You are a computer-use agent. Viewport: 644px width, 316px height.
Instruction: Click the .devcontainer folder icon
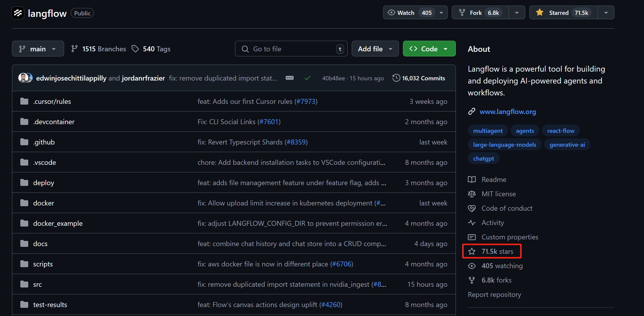pyautogui.click(x=24, y=121)
